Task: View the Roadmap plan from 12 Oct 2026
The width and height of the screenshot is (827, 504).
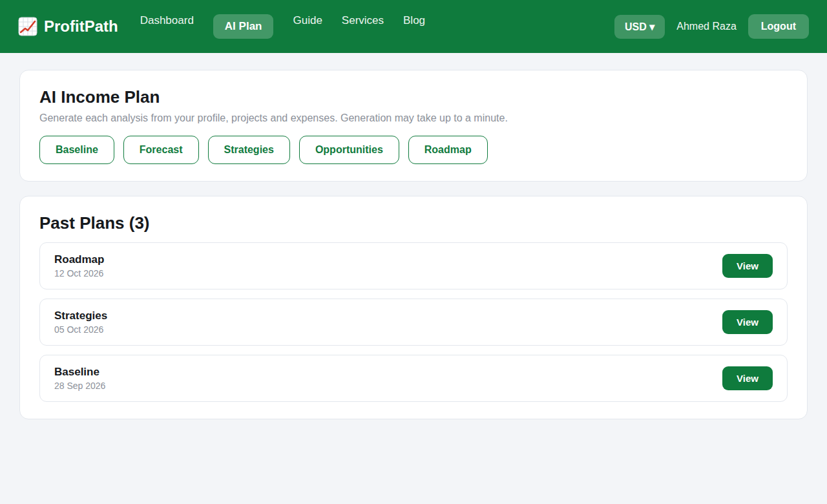Action: point(748,266)
